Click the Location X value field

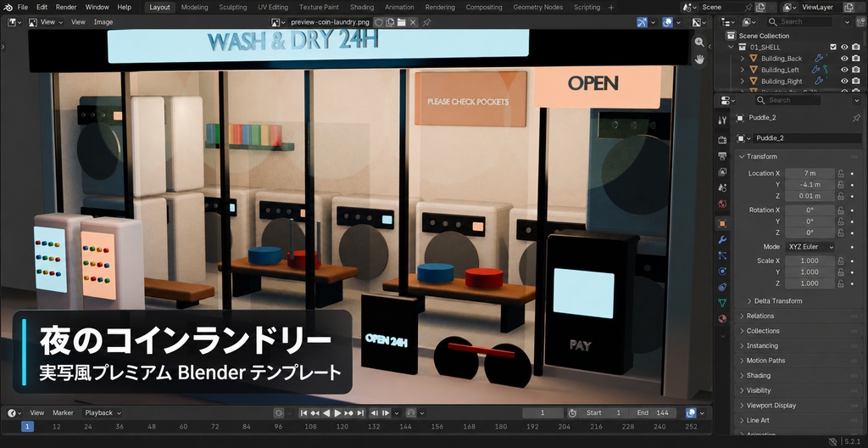810,174
